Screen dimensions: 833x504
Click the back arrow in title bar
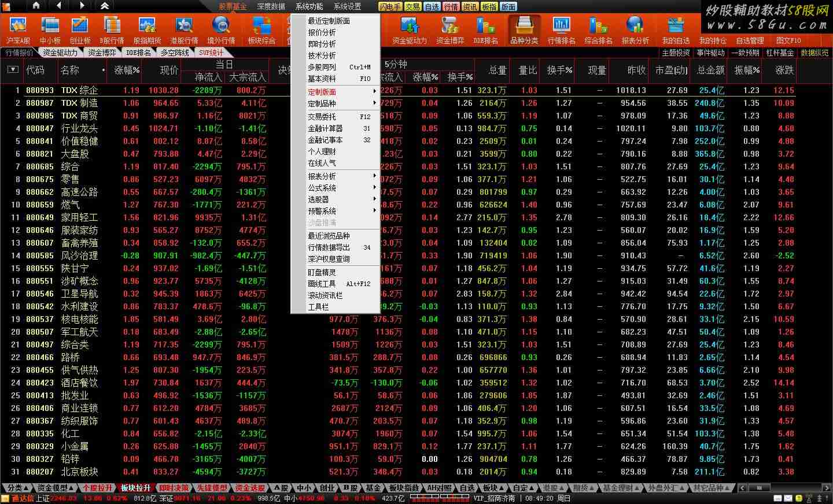59,6
